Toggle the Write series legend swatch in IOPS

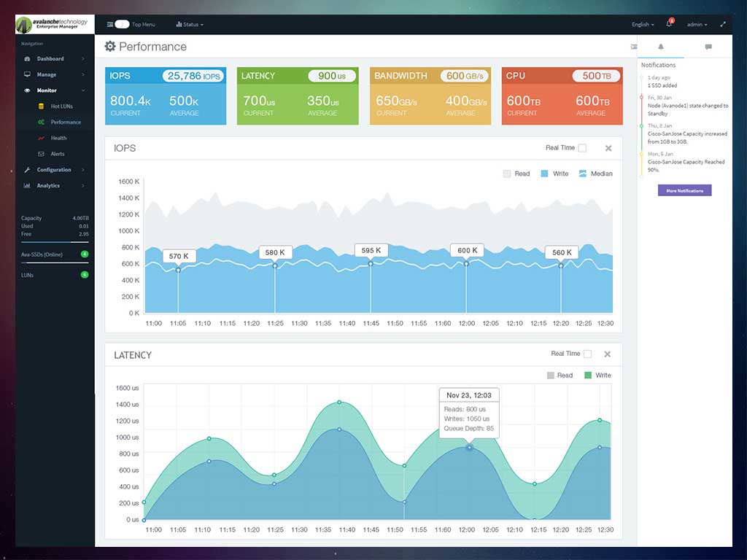click(x=544, y=174)
